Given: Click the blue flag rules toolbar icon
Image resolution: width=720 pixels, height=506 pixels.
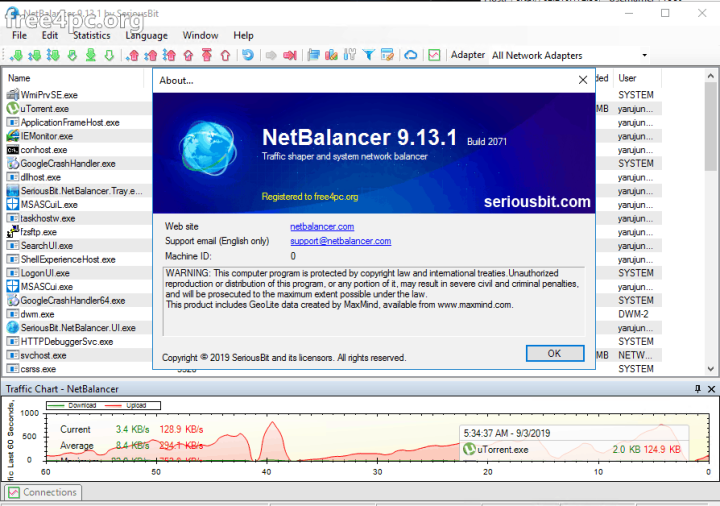Looking at the screenshot, I should click(314, 55).
